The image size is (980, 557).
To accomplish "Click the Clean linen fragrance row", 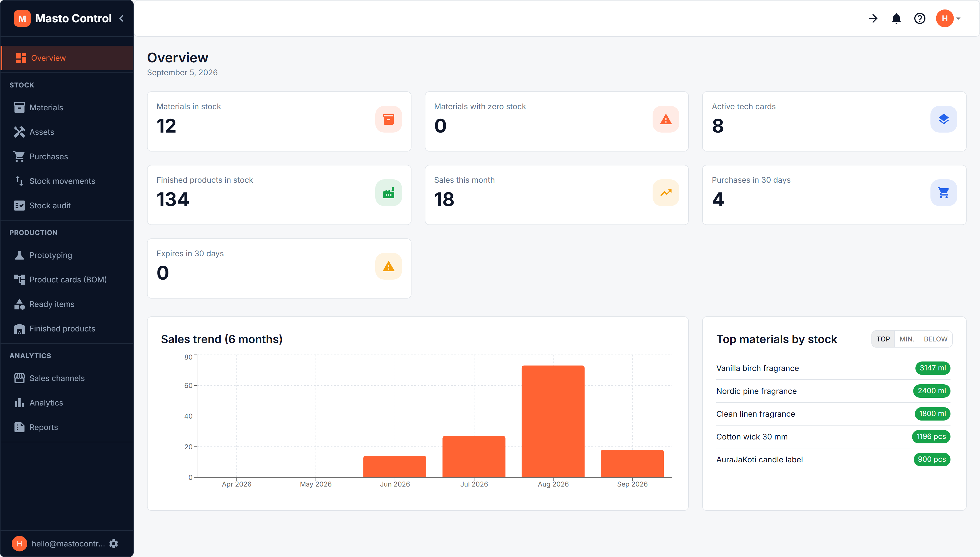I will click(833, 414).
